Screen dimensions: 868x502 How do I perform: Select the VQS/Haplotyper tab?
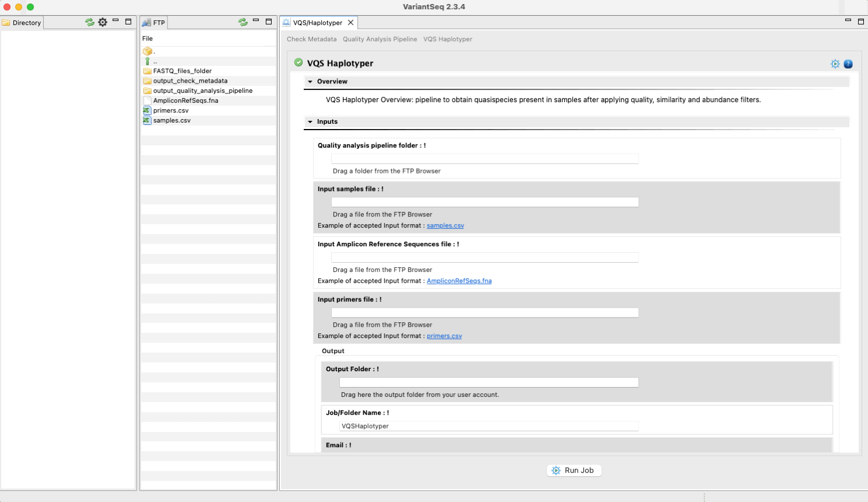click(318, 23)
